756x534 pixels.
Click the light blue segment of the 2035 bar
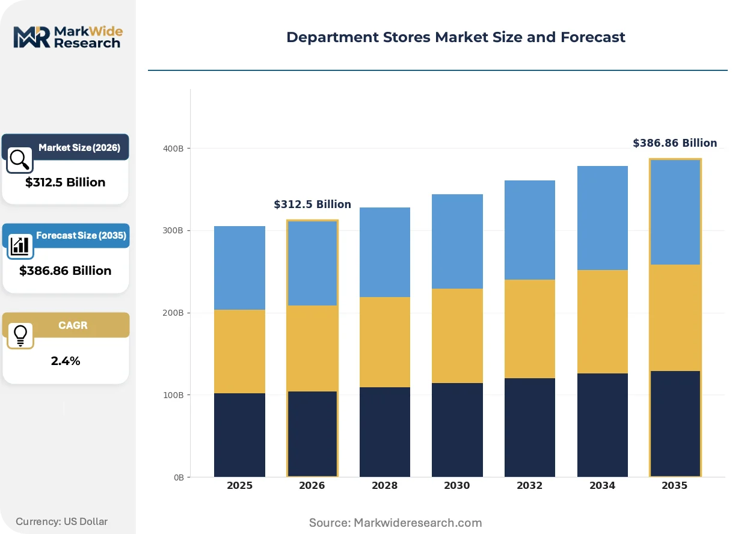(675, 212)
